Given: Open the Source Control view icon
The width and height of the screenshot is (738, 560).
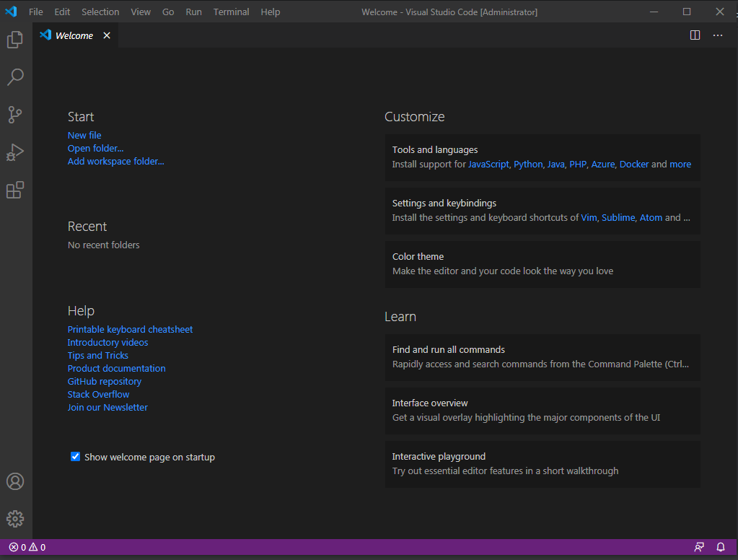Looking at the screenshot, I should pyautogui.click(x=15, y=115).
